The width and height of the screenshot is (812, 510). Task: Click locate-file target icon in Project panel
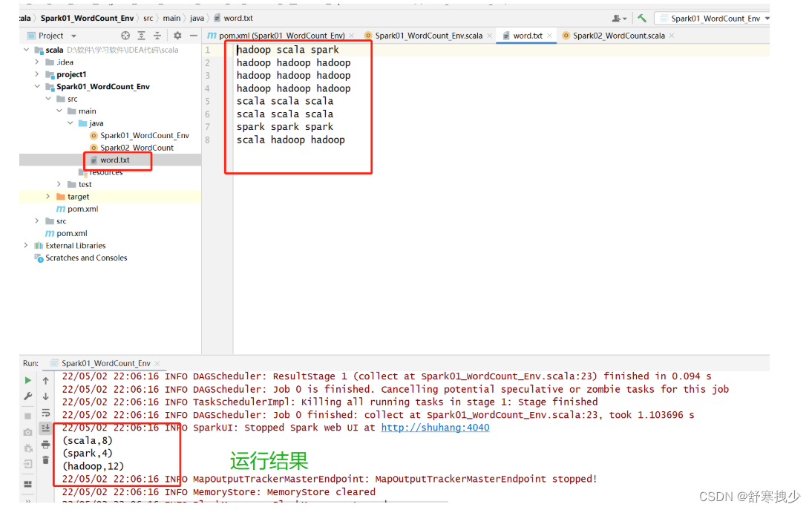125,35
